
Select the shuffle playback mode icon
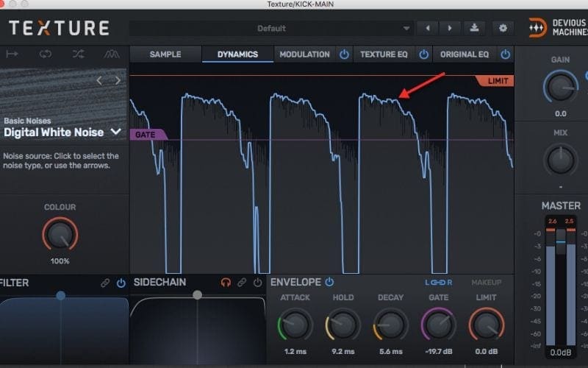(x=79, y=54)
